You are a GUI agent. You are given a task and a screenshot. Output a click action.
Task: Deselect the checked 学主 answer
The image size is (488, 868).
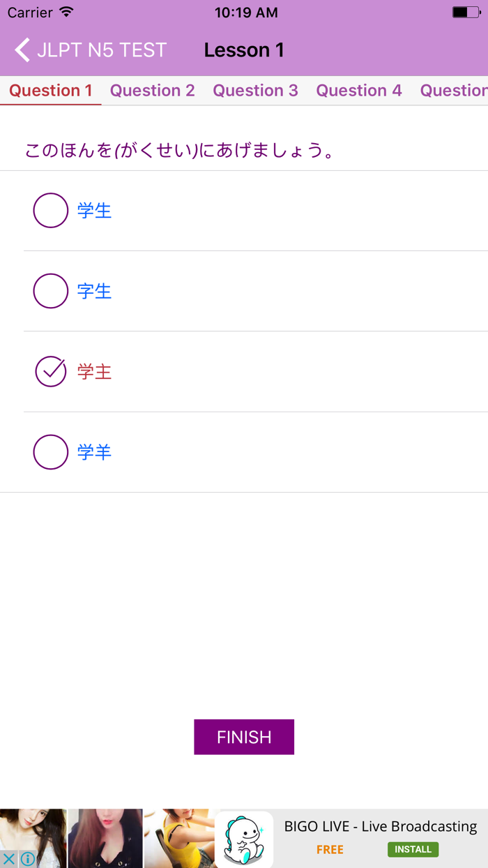[x=50, y=372]
